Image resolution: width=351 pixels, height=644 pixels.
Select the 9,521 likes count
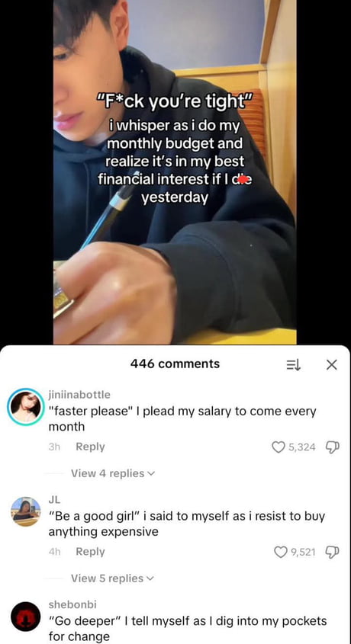point(303,552)
